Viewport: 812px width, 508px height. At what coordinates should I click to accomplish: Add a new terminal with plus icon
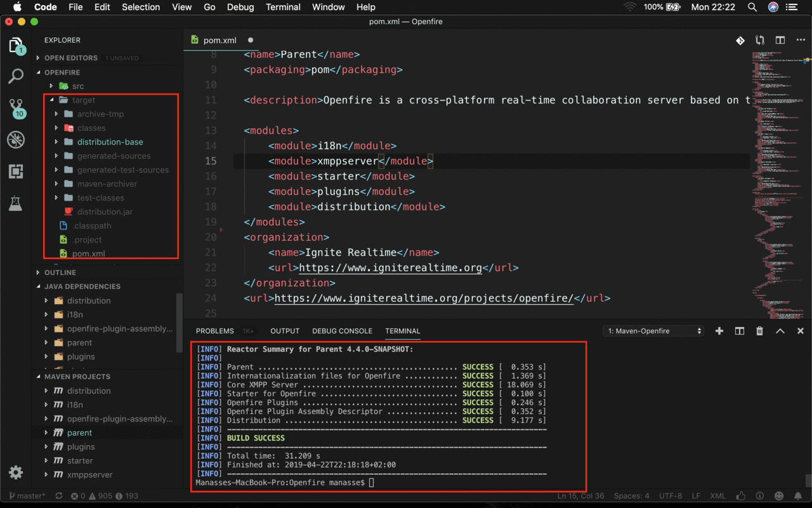[719, 331]
